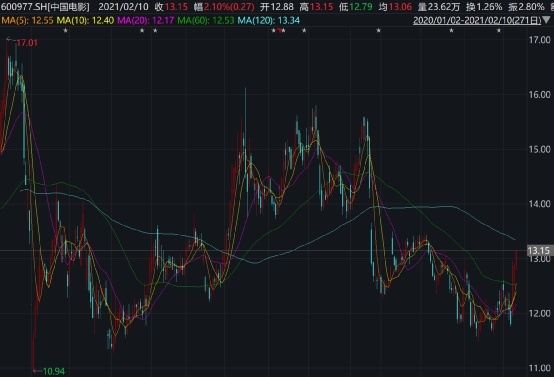Select the green MA(60) indicator label
The height and width of the screenshot is (377, 554).
coord(206,20)
